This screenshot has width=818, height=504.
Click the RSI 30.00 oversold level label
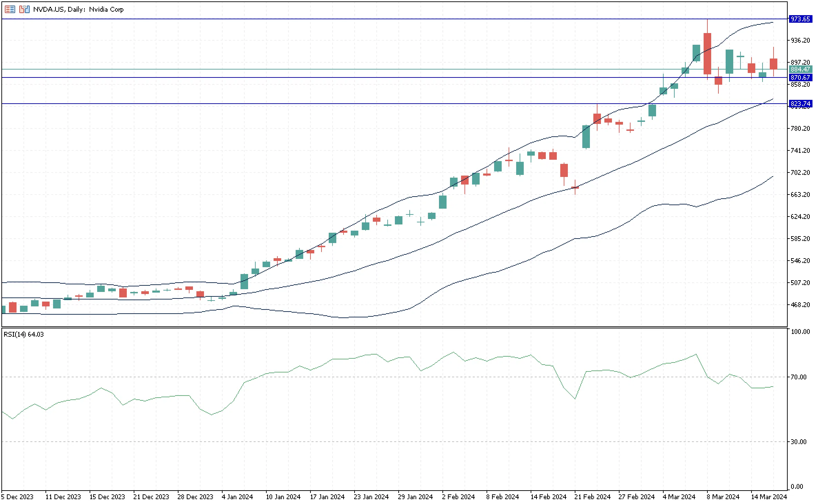click(798, 442)
